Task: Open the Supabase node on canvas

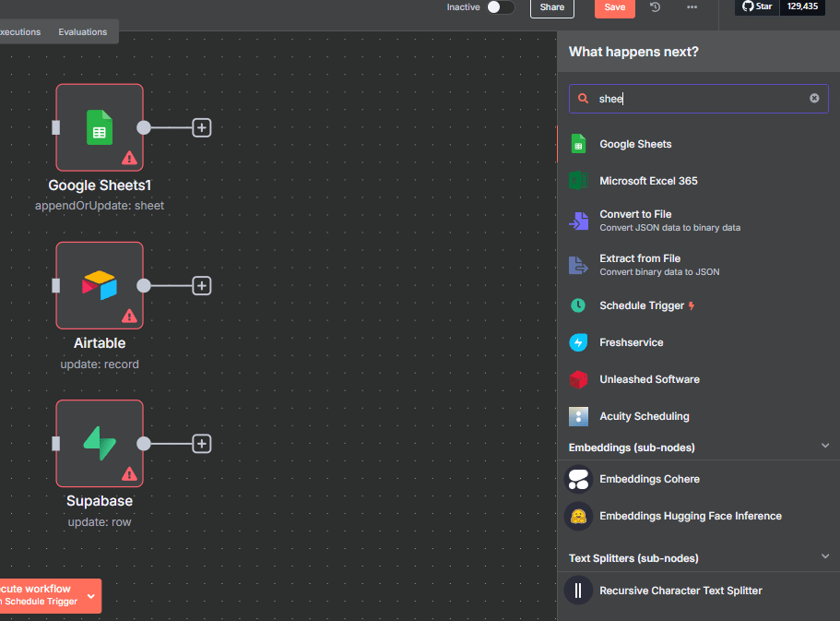Action: (100, 444)
